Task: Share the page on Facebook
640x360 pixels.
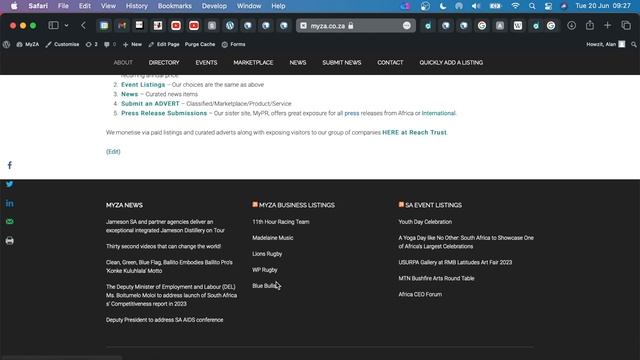Action: [10, 165]
